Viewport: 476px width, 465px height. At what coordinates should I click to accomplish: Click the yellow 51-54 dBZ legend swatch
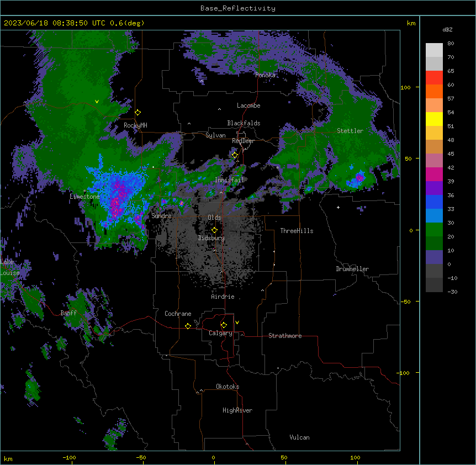434,119
